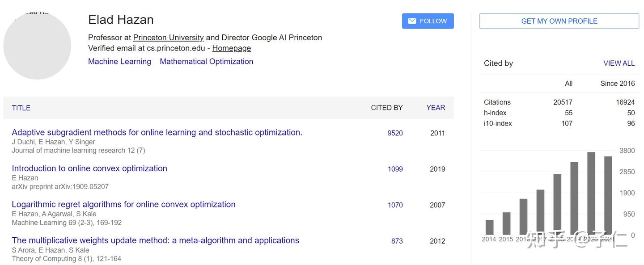Open the Homepage link
This screenshot has height=265, width=644.
click(x=231, y=48)
